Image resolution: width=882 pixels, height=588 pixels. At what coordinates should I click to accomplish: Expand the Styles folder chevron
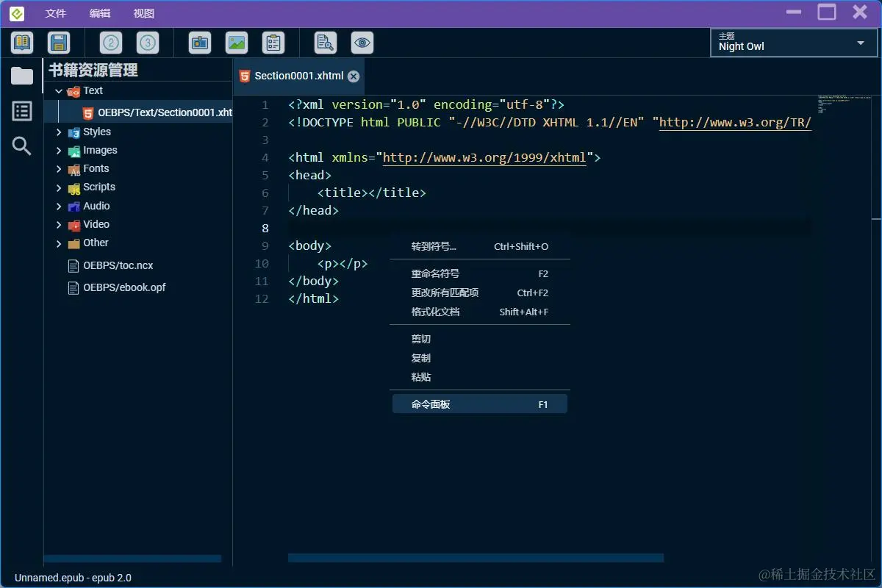coord(59,132)
